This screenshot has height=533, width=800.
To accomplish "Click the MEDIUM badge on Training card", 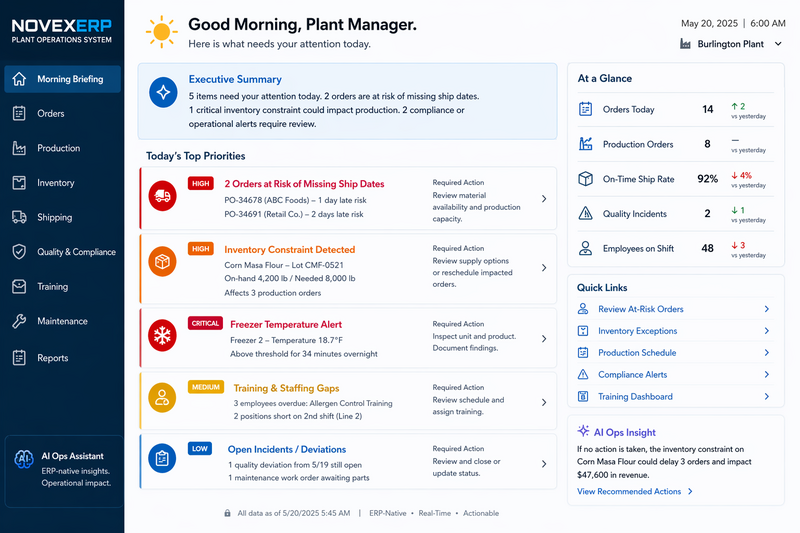I will click(x=206, y=387).
